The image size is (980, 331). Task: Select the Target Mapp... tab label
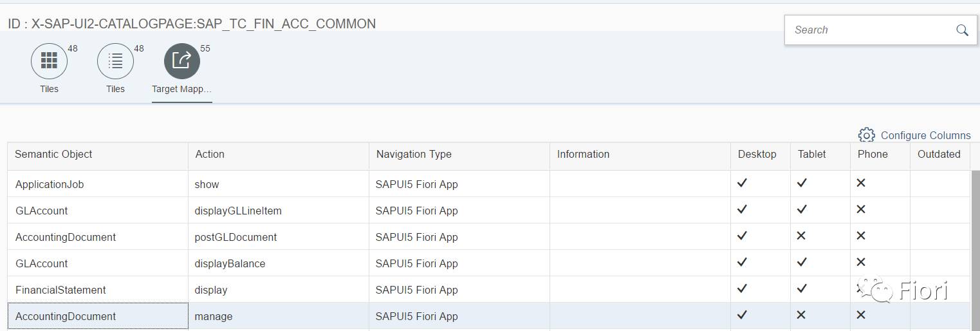coord(181,89)
